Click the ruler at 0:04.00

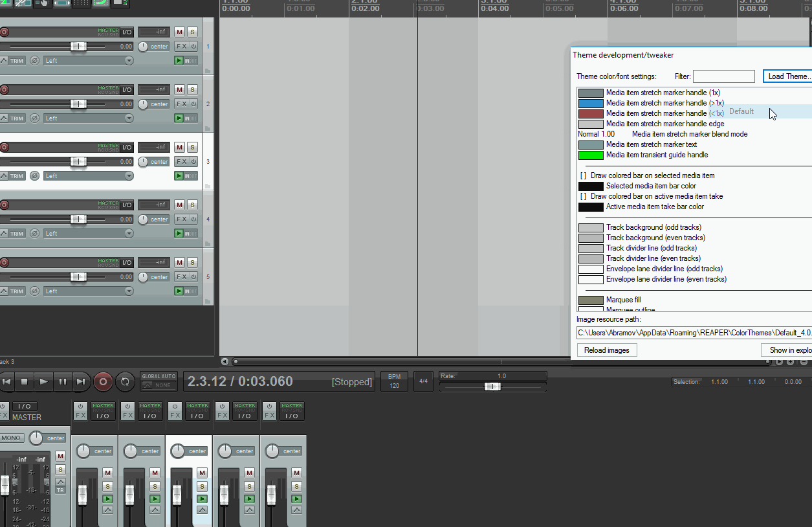[495, 8]
